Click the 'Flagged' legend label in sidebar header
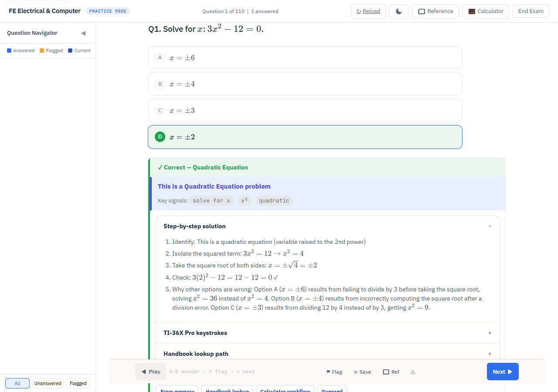This screenshot has width=558, height=392. coord(54,51)
